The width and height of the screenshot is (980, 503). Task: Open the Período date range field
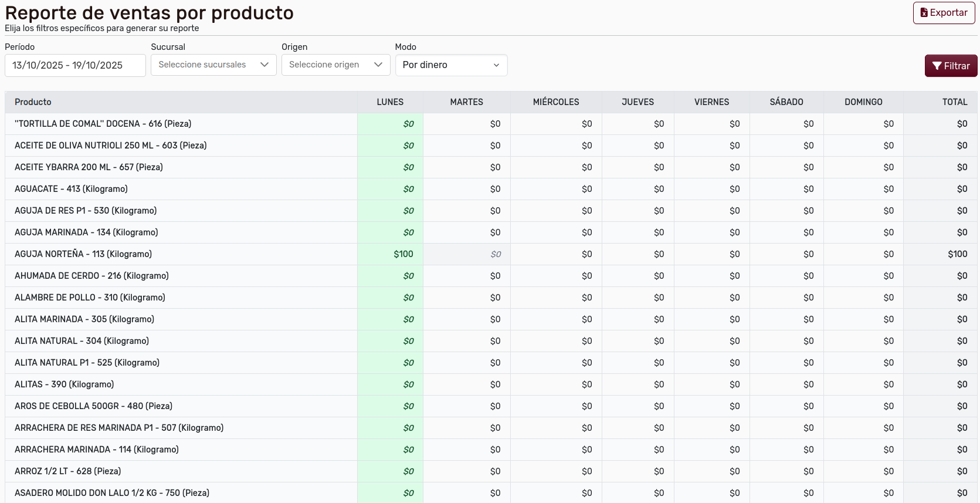(x=75, y=65)
